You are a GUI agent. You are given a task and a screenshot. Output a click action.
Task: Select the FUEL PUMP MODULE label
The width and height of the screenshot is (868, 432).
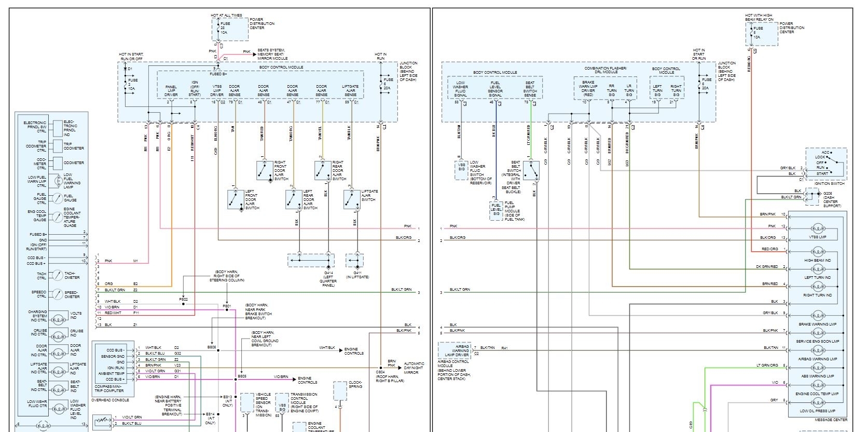(x=514, y=211)
